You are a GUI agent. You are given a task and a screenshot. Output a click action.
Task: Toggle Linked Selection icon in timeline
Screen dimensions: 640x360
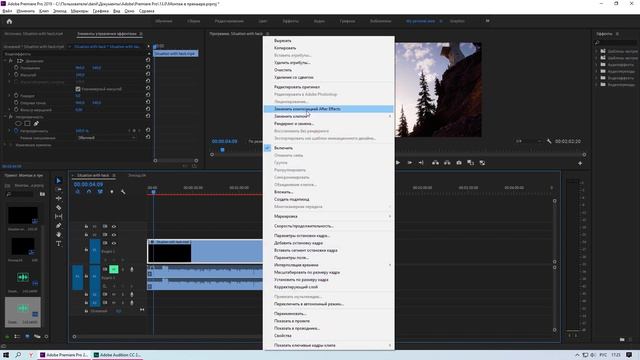point(100,192)
